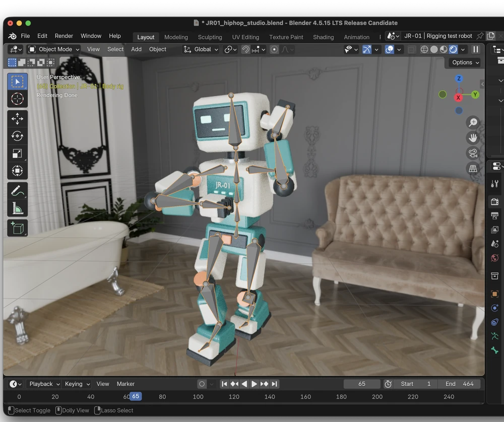504x422 pixels.
Task: Open the 3D viewport editor type dropdown
Action: 16,49
